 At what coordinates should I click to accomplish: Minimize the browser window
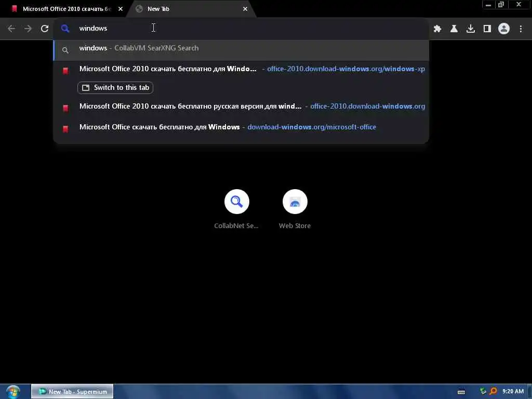488,5
